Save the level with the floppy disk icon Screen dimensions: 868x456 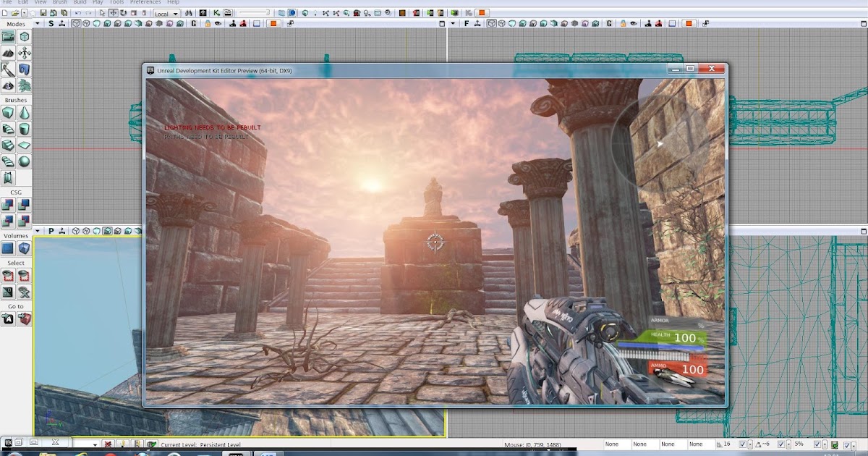[x=43, y=13]
